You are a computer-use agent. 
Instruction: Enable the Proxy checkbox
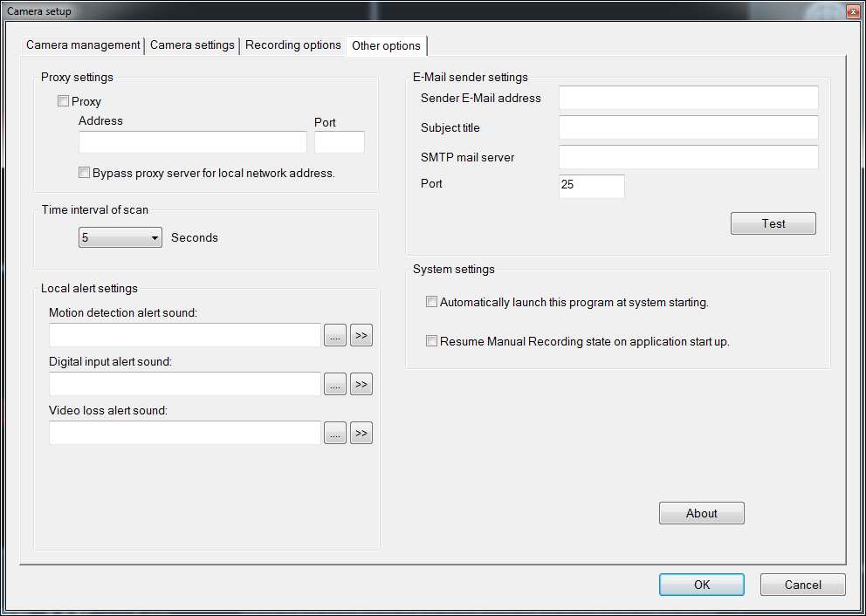63,101
